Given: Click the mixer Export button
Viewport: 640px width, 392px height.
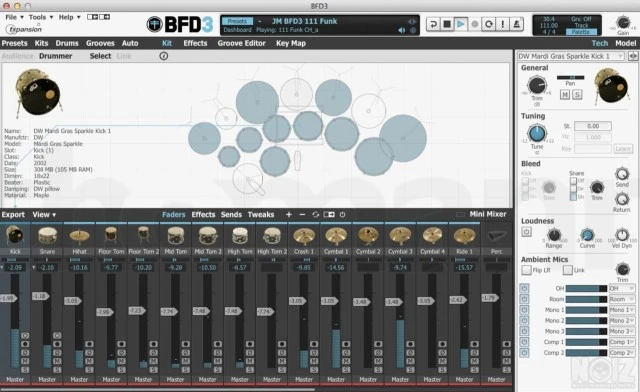Looking at the screenshot, I should pos(13,214).
